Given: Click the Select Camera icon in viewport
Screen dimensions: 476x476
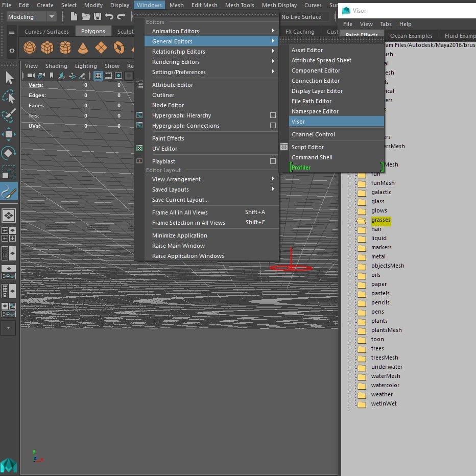Looking at the screenshot, I should point(31,76).
